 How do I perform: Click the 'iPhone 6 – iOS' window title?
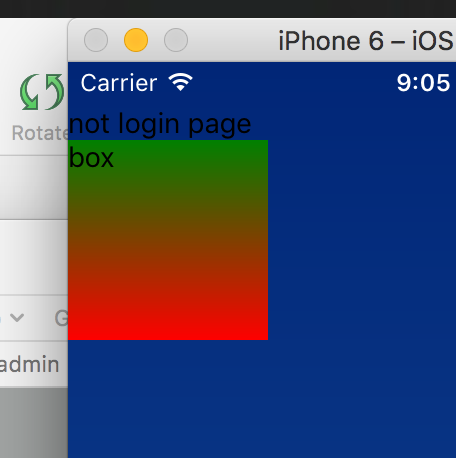pos(367,41)
